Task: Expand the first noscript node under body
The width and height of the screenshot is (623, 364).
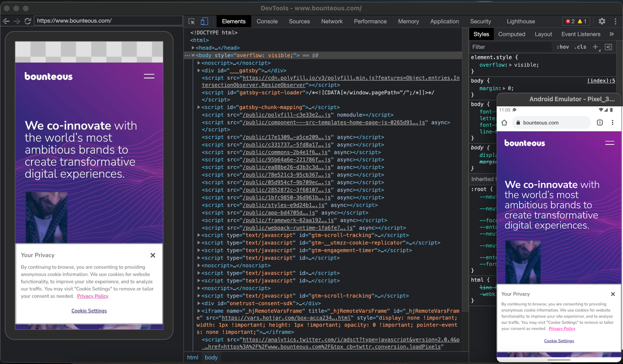Action: click(x=199, y=63)
